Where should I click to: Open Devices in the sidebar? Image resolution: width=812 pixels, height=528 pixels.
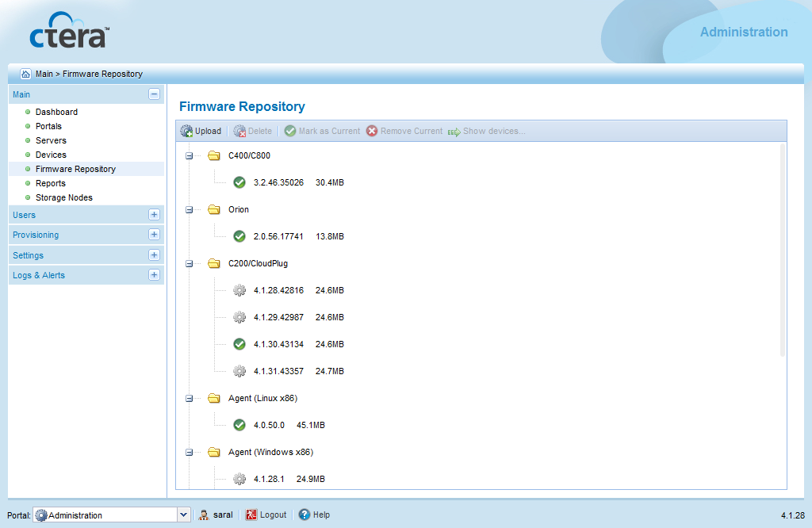tap(51, 155)
